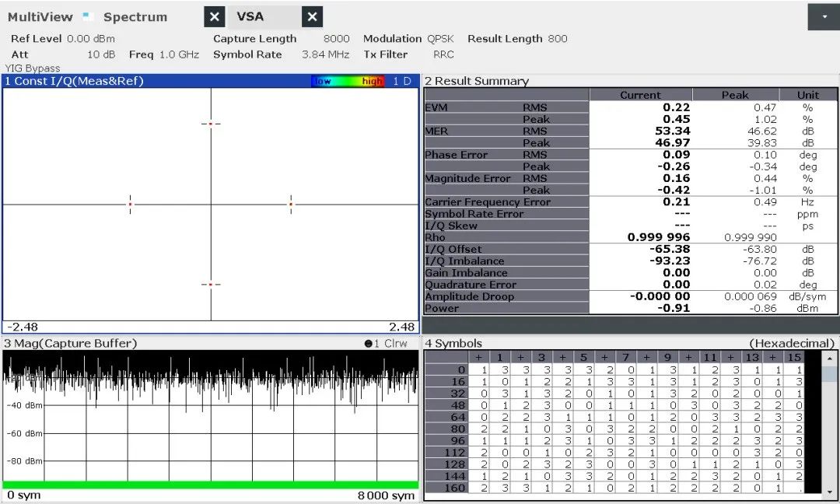The width and height of the screenshot is (840, 504).
Task: Click the low-high color scale bar
Action: pyautogui.click(x=348, y=81)
